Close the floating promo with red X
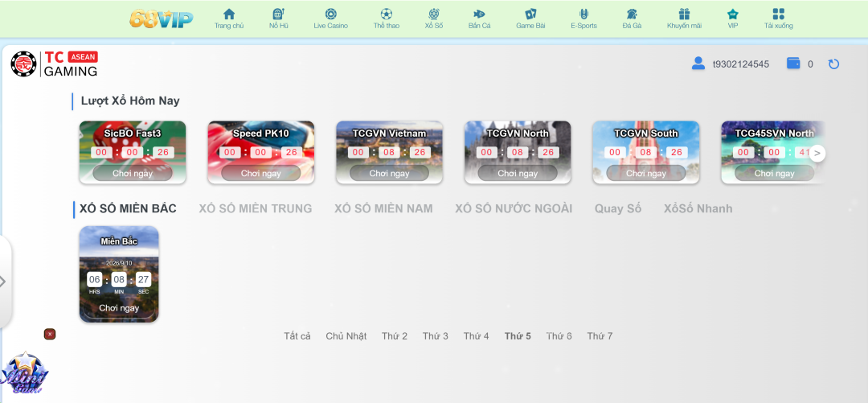 tap(50, 334)
